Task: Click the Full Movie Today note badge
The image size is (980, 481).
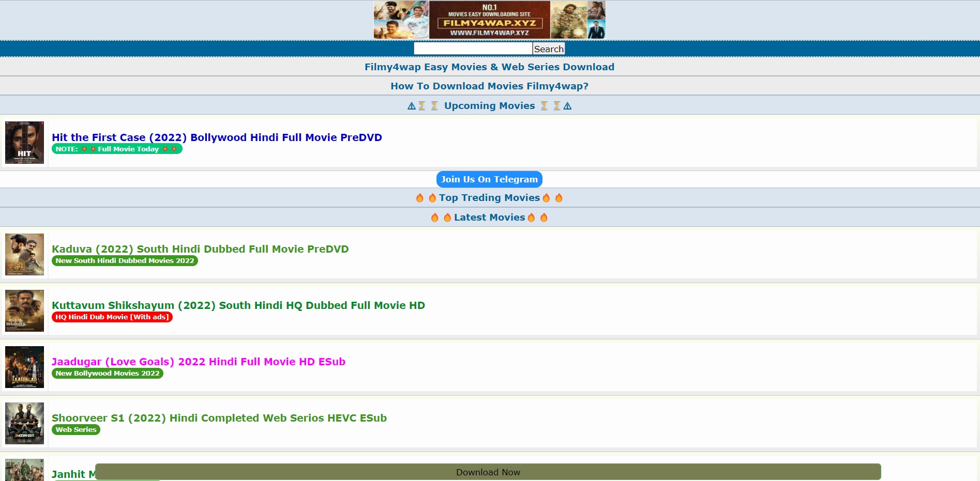Action: (117, 149)
